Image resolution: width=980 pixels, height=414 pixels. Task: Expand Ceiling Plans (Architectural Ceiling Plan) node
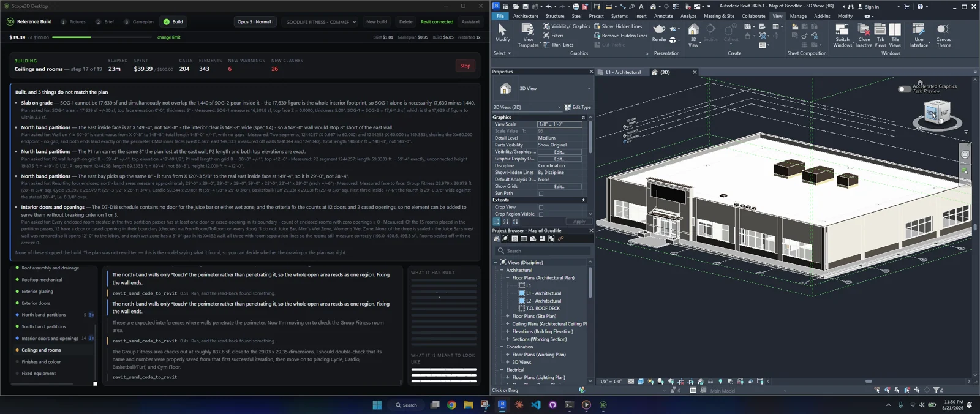(x=507, y=324)
